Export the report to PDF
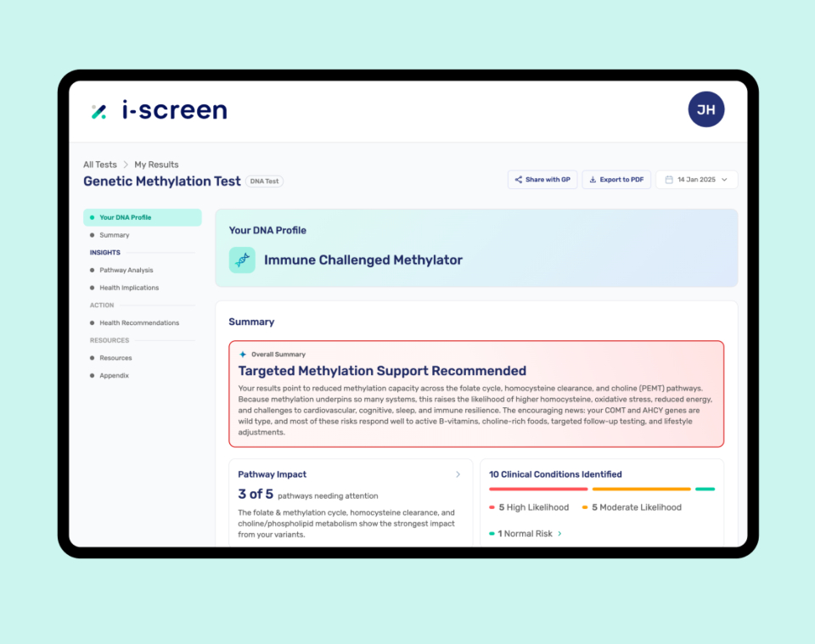This screenshot has height=644, width=815. point(616,180)
